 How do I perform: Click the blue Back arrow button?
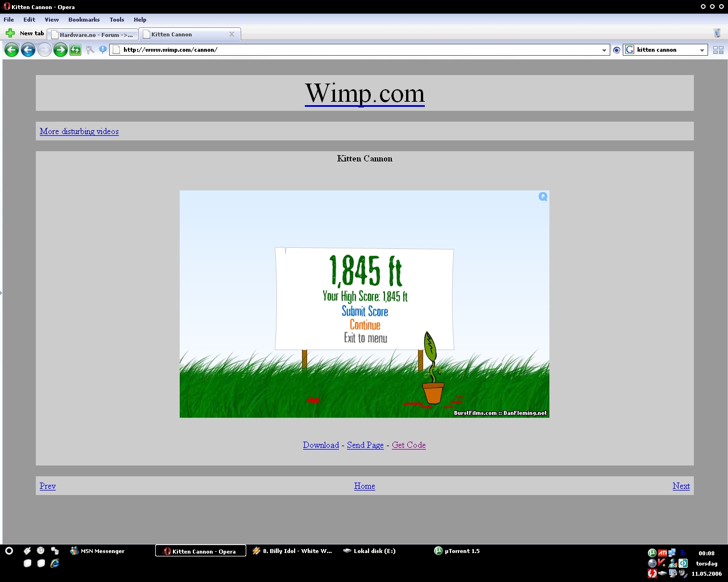pyautogui.click(x=28, y=50)
